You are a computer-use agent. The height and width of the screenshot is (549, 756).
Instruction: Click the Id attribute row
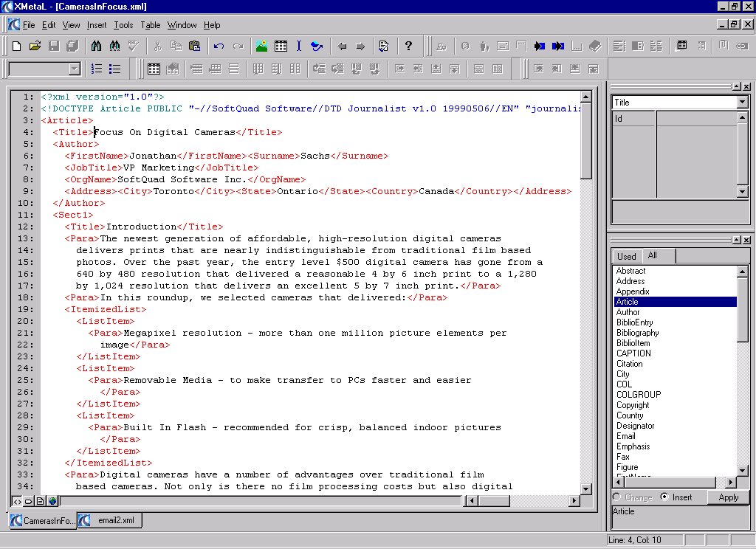pyautogui.click(x=675, y=119)
